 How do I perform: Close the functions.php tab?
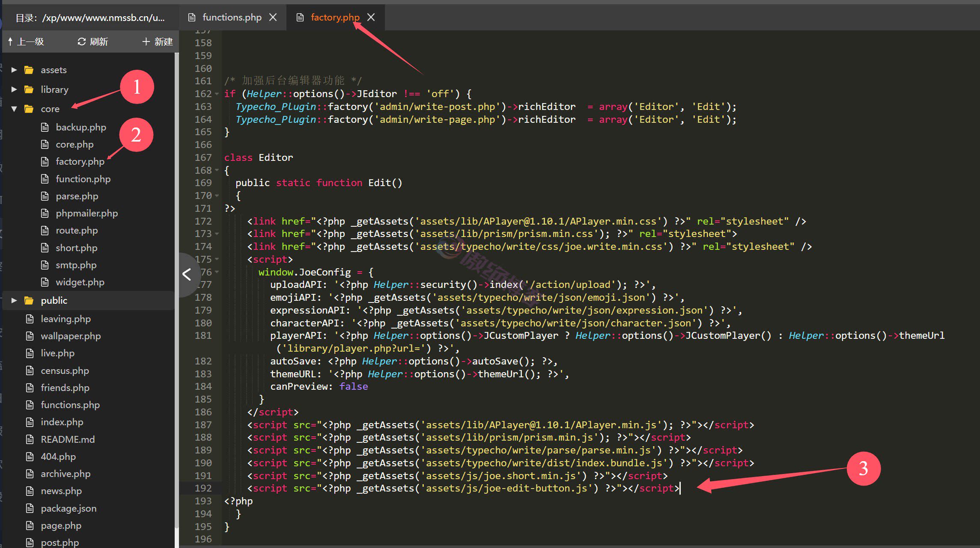coord(273,17)
